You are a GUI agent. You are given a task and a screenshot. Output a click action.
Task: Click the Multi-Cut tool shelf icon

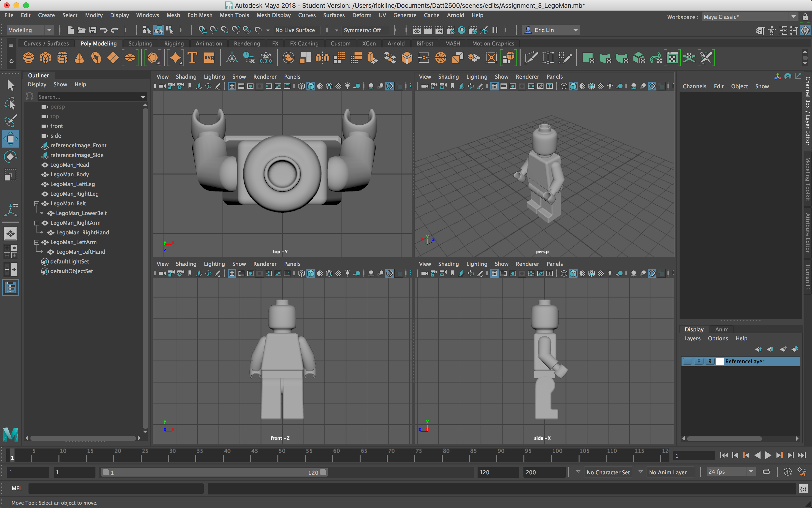pos(531,58)
